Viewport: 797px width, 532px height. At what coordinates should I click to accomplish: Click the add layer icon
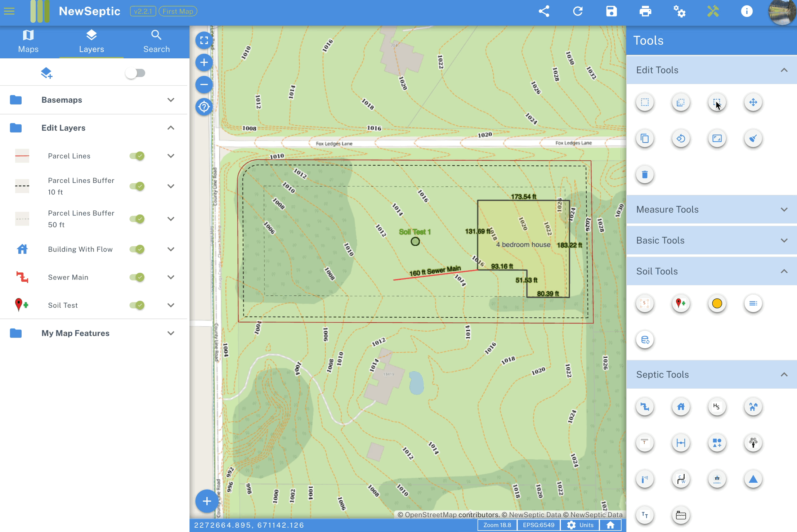46,73
